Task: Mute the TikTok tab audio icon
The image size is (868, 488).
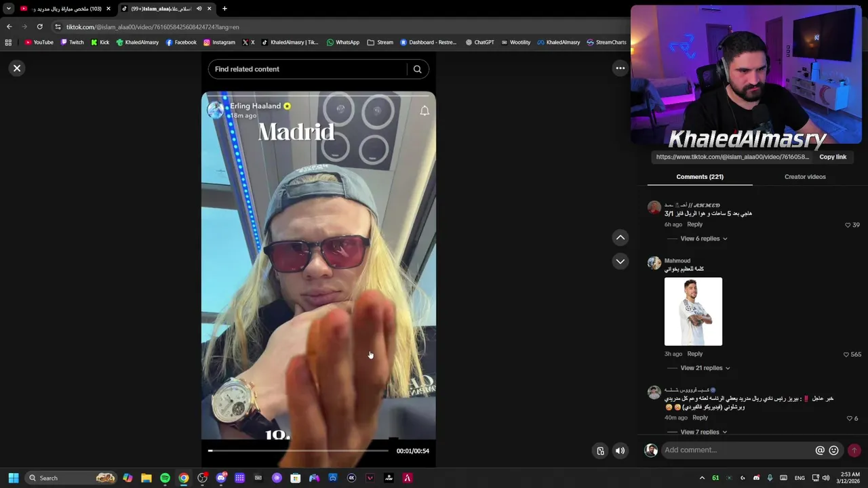Action: point(199,9)
